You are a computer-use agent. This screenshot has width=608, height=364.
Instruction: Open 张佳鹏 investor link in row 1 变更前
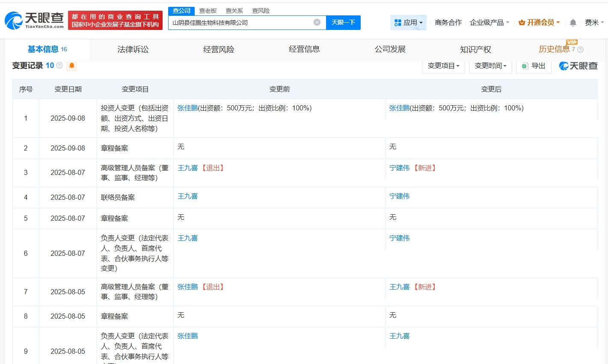tap(187, 108)
